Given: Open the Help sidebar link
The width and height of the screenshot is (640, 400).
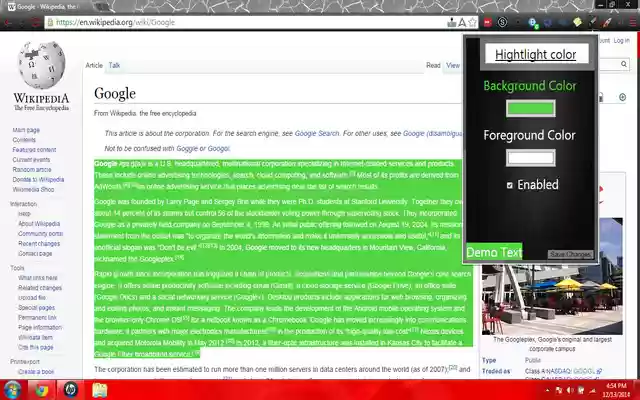Looking at the screenshot, I should tap(24, 214).
